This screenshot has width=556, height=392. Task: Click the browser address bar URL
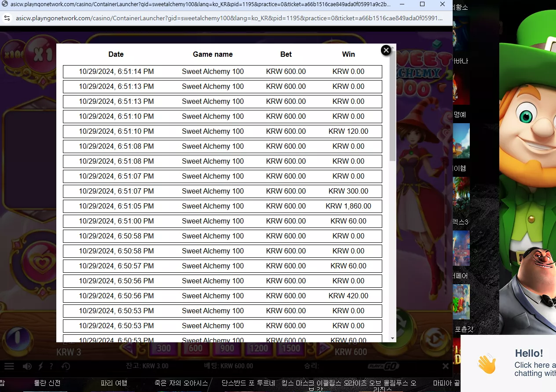229,18
